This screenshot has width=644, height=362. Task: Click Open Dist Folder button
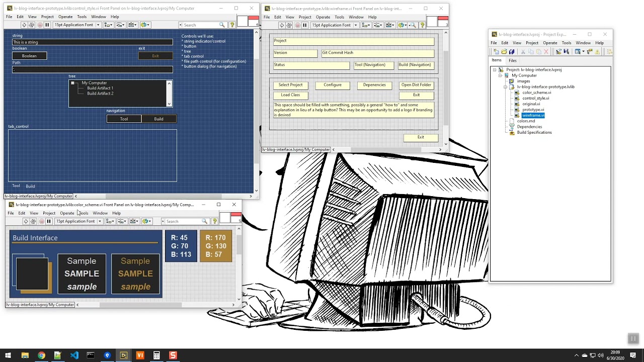point(416,85)
